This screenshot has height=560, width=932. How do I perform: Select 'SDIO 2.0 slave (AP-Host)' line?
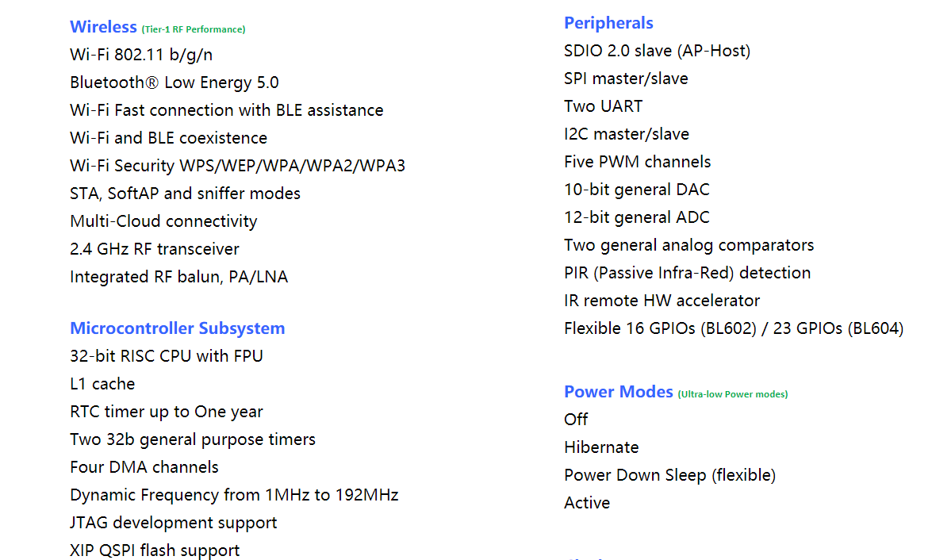tap(657, 51)
